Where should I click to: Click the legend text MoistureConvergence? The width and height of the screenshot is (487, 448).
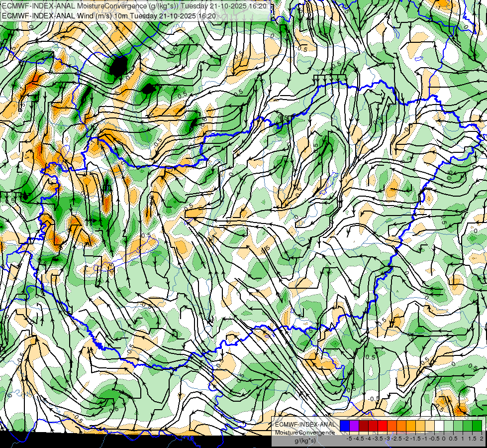(305, 433)
